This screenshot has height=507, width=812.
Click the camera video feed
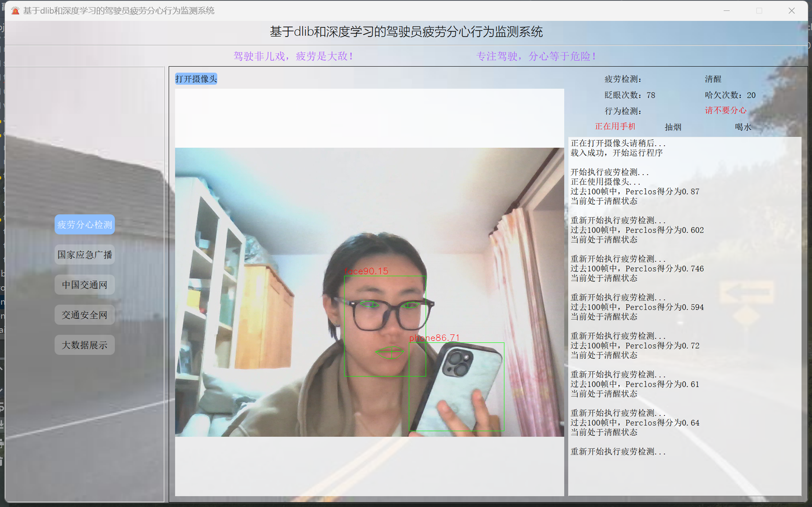(369, 292)
